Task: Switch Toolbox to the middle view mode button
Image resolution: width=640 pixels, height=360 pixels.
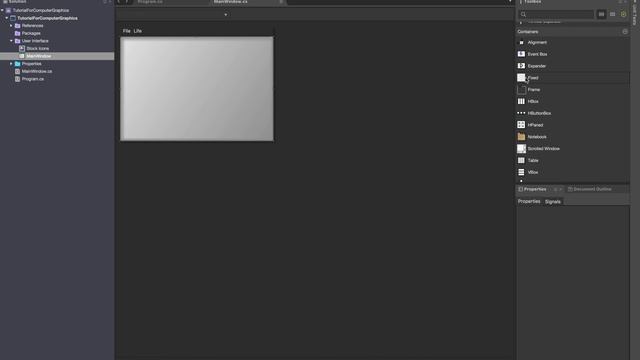Action: [612, 14]
